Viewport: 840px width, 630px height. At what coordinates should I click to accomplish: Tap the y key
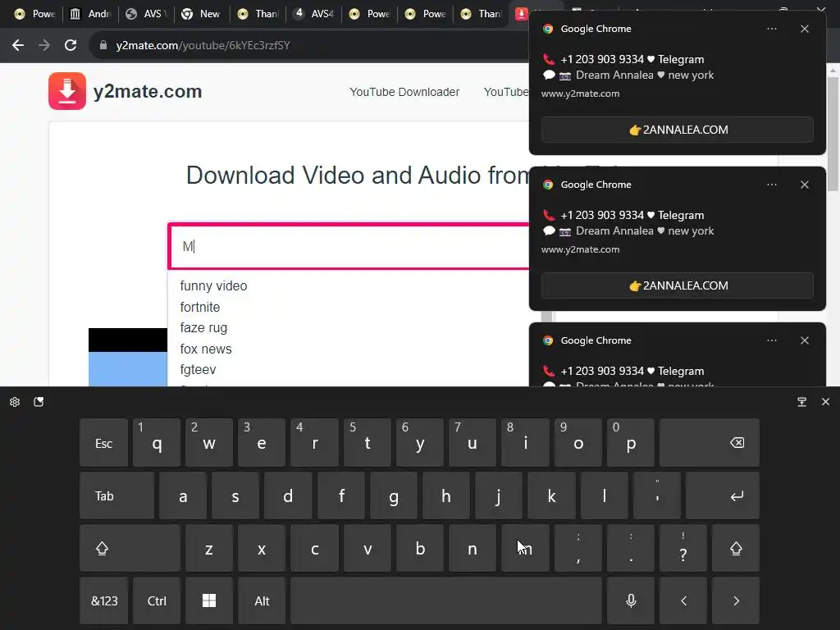tap(419, 442)
